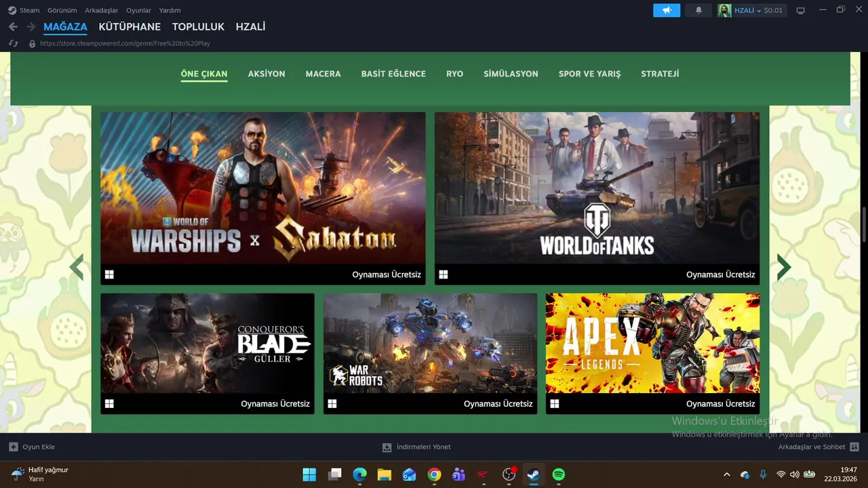Viewport: 868px width, 488px height.
Task: Go to MAĞAZA section
Action: pos(65,27)
